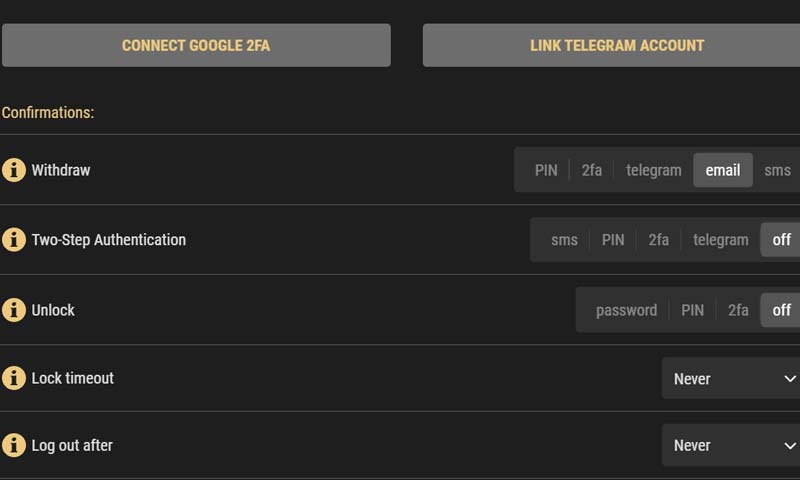
Task: Select PIN confirmation for Withdraw
Action: [x=546, y=170]
